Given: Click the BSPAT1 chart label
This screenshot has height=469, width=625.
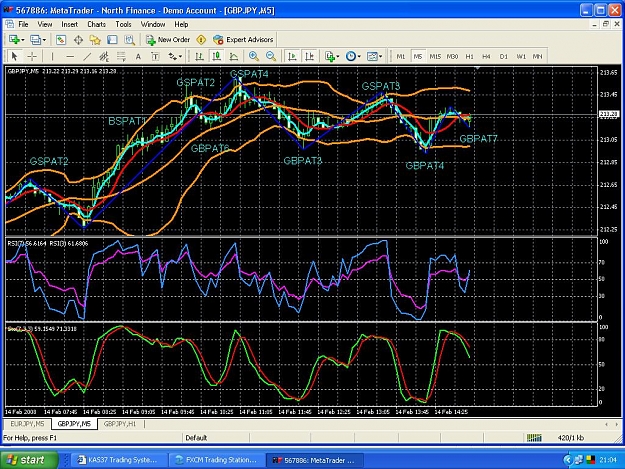Looking at the screenshot, I should [128, 121].
